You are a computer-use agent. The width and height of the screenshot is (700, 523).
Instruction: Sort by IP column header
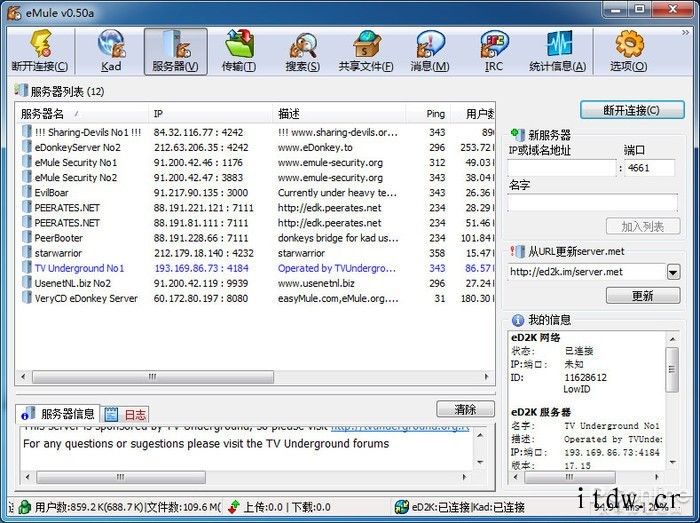click(x=210, y=114)
